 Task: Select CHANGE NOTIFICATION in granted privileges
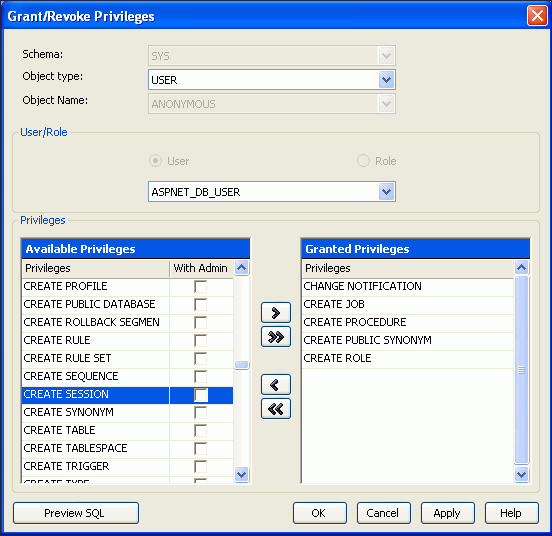tap(408, 286)
